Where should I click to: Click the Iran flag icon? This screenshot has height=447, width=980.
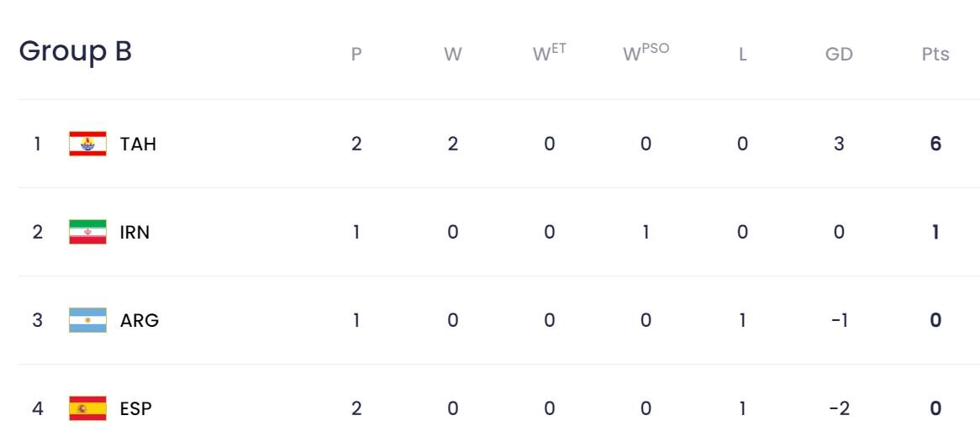coord(87,232)
